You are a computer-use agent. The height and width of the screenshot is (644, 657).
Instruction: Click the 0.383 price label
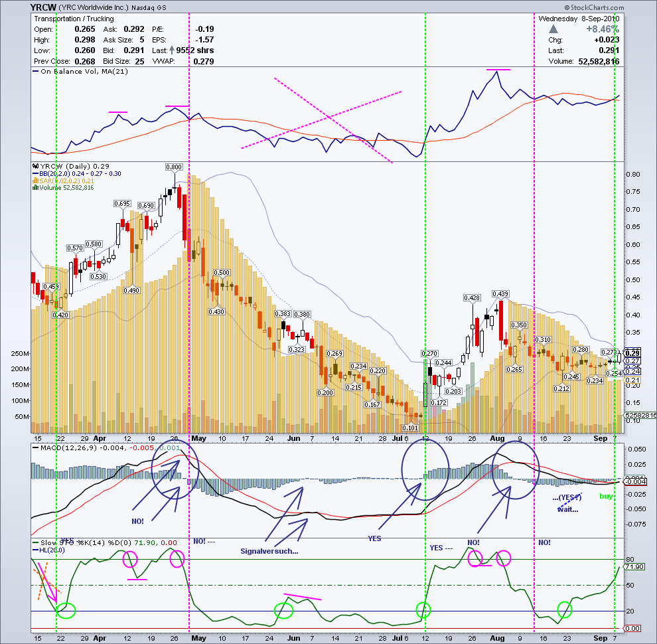pyautogui.click(x=283, y=313)
